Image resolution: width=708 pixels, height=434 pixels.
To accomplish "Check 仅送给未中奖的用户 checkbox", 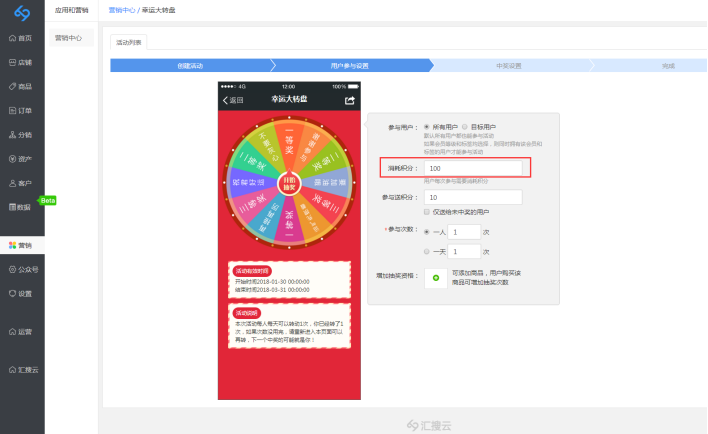I will 428,212.
